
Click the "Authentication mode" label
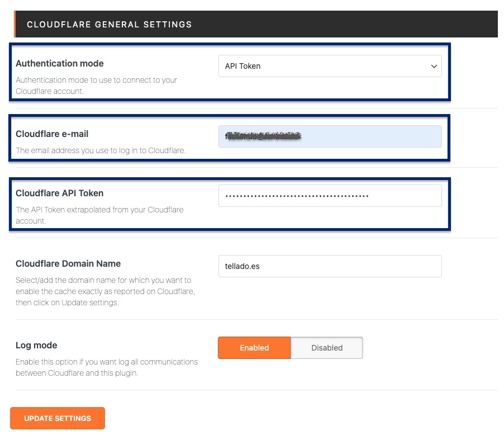coord(60,63)
